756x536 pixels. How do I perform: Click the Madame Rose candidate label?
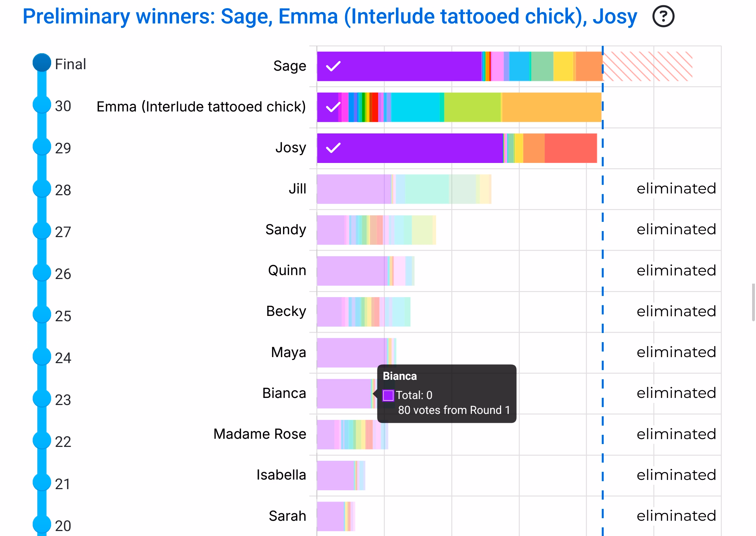[x=260, y=434]
